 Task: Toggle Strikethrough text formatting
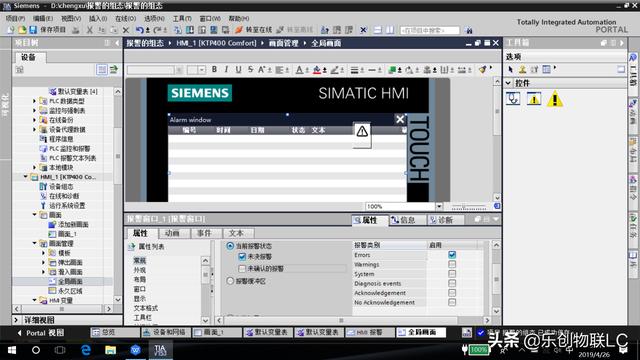tap(250, 70)
